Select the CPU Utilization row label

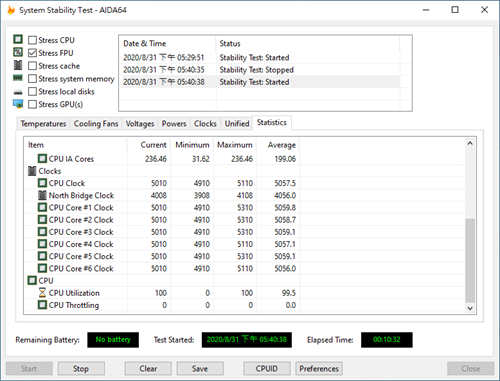tap(74, 293)
